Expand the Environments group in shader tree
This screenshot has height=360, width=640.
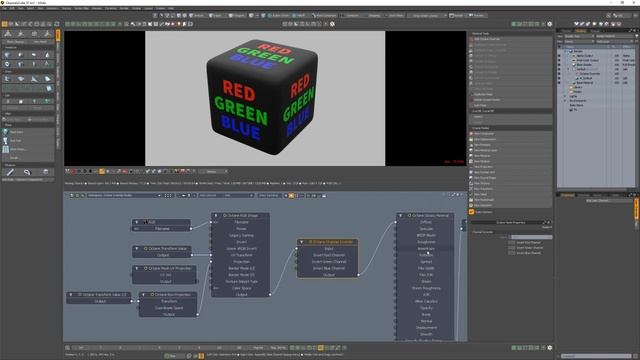click(x=565, y=101)
